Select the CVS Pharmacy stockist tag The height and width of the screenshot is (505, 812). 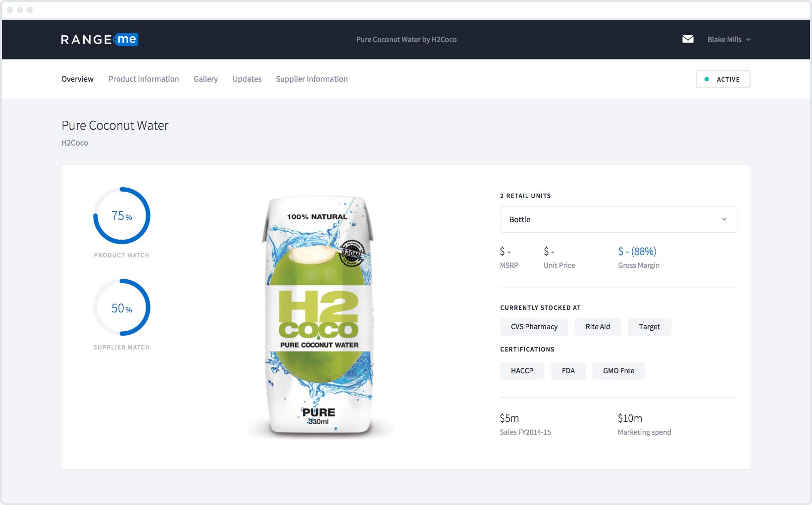534,327
